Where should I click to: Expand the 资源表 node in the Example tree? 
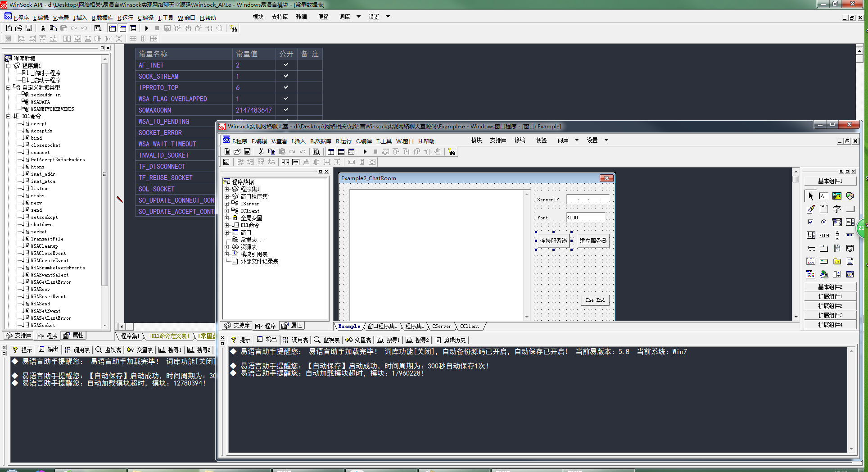click(227, 247)
